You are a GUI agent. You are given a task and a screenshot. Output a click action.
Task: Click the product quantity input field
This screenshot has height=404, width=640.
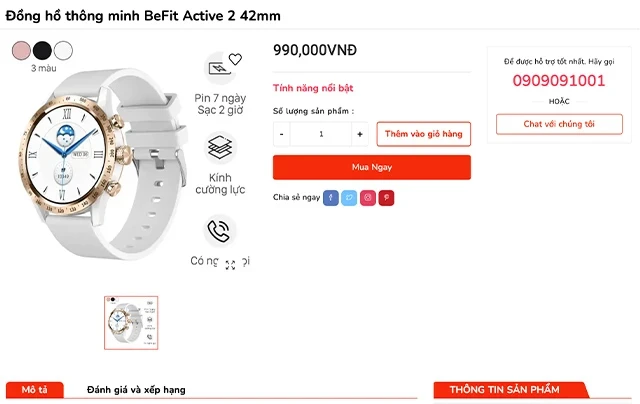point(321,134)
